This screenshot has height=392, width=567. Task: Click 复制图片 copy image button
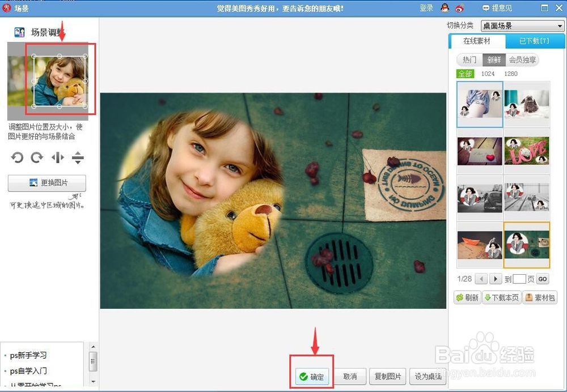click(x=388, y=377)
